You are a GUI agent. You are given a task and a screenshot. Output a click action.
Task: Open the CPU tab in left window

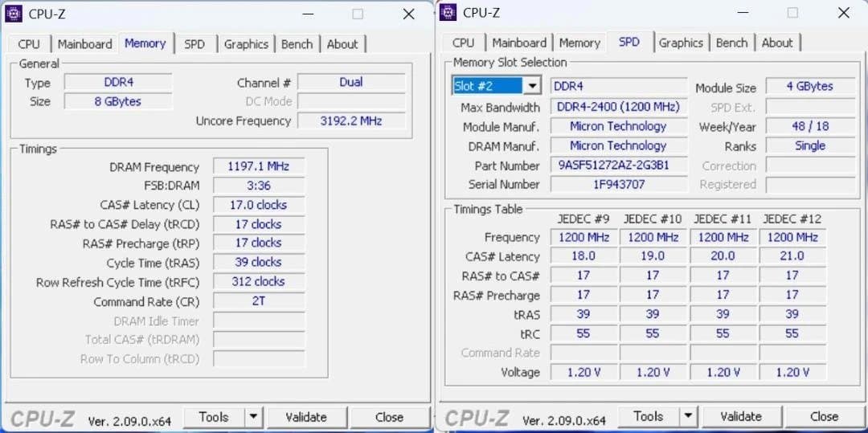pos(29,44)
